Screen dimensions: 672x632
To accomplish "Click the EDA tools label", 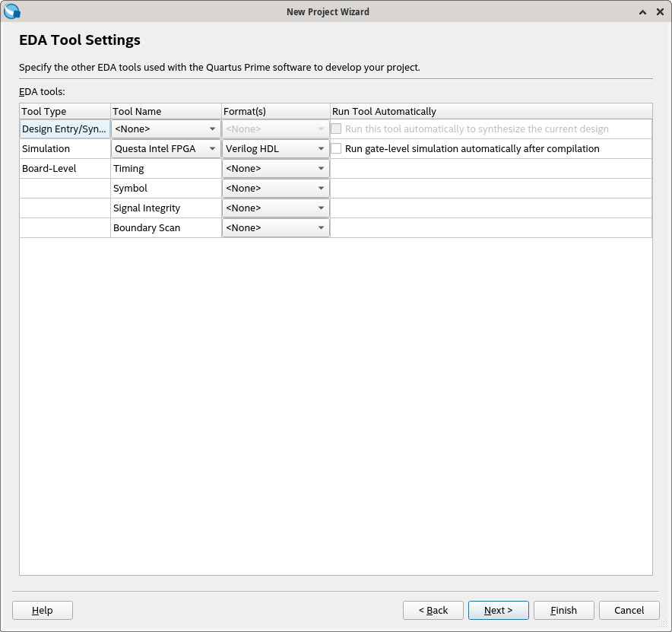I will pos(42,91).
